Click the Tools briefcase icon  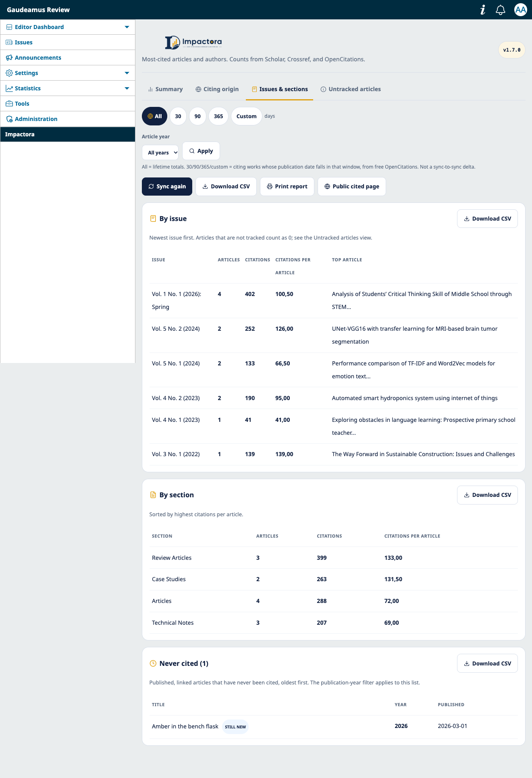9,104
